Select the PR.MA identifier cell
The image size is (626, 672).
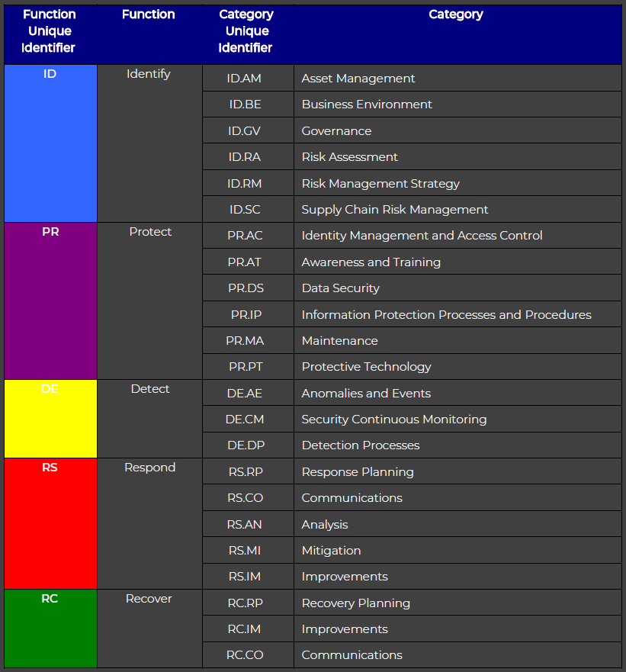pos(248,341)
